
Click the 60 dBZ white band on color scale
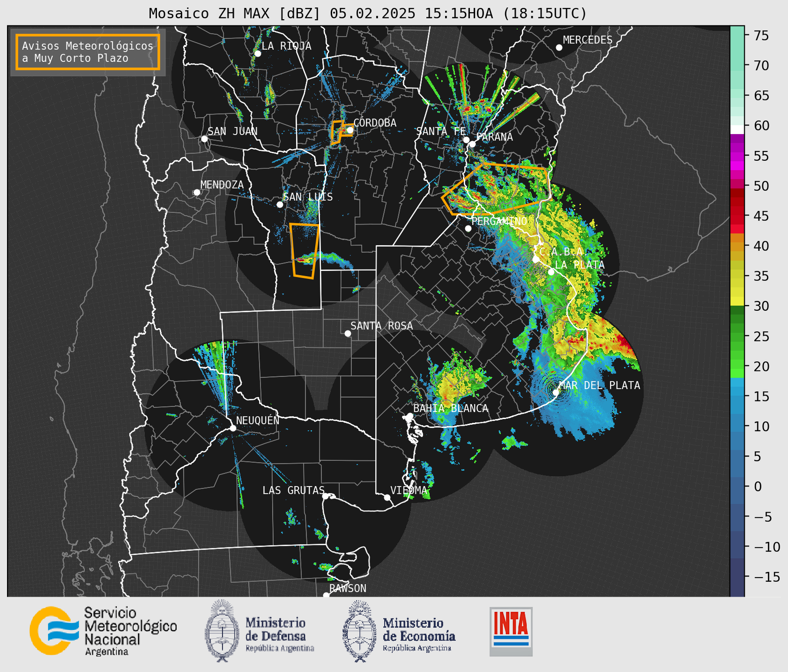tap(737, 129)
